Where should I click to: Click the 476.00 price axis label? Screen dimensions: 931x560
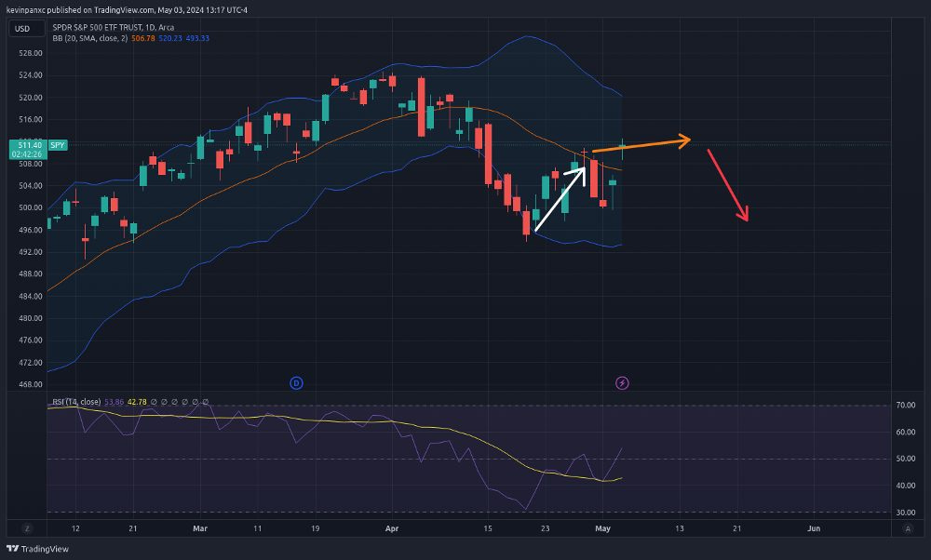31,340
